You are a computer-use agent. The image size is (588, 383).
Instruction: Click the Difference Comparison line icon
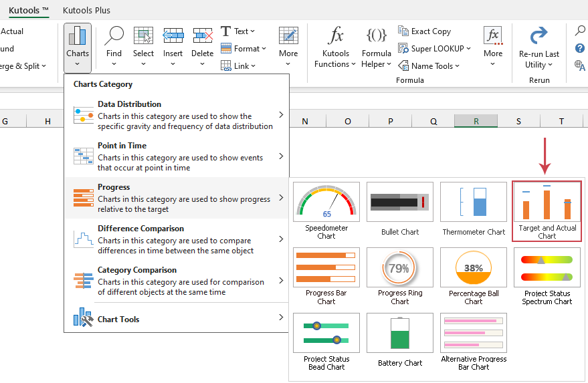tap(83, 239)
